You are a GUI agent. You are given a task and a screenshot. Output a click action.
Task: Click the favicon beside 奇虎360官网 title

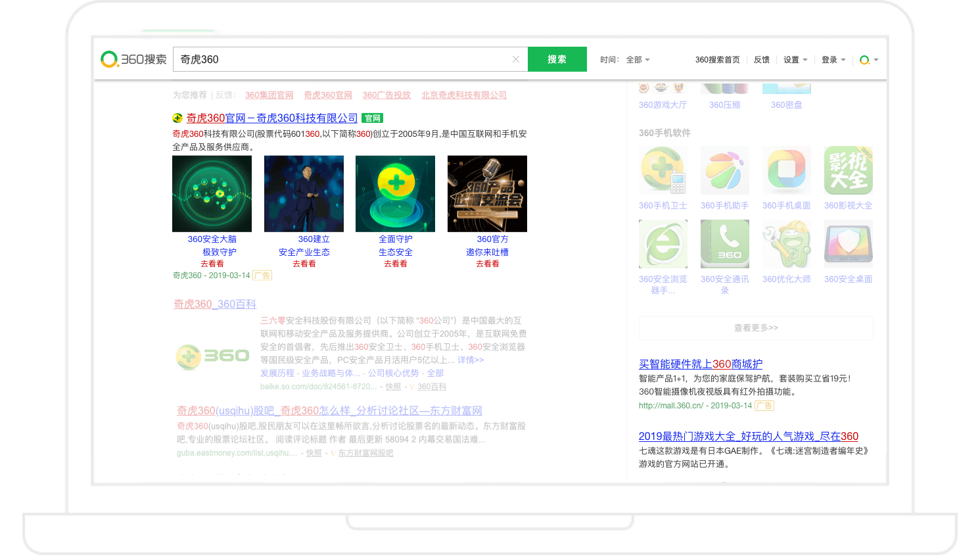[x=177, y=118]
